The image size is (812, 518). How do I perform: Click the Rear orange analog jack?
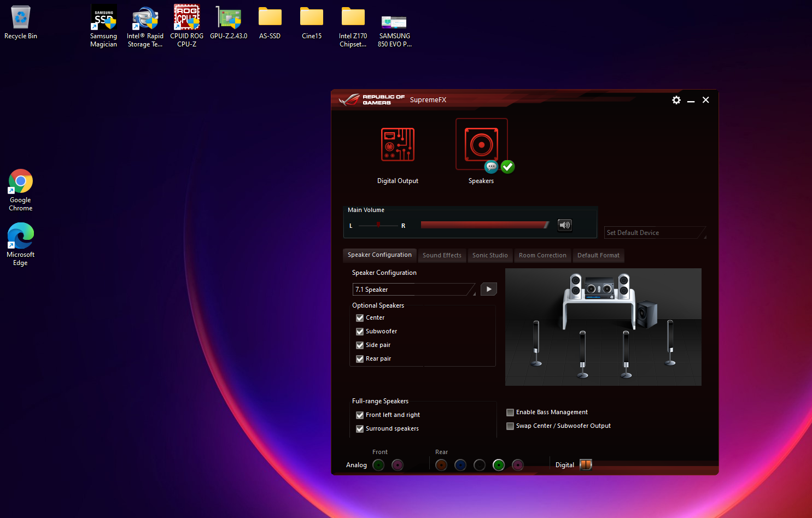pyautogui.click(x=441, y=465)
